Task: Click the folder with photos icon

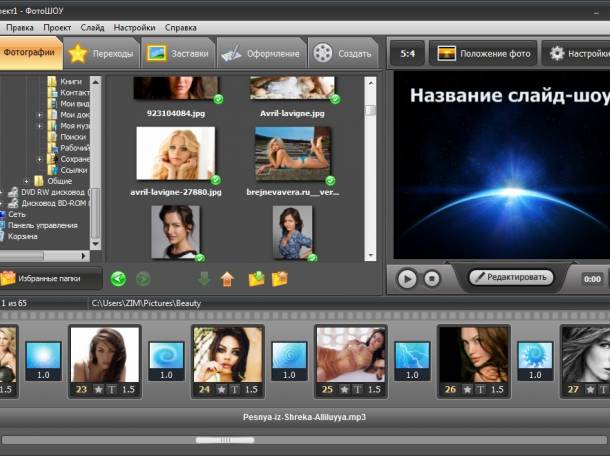Action: [x=280, y=279]
